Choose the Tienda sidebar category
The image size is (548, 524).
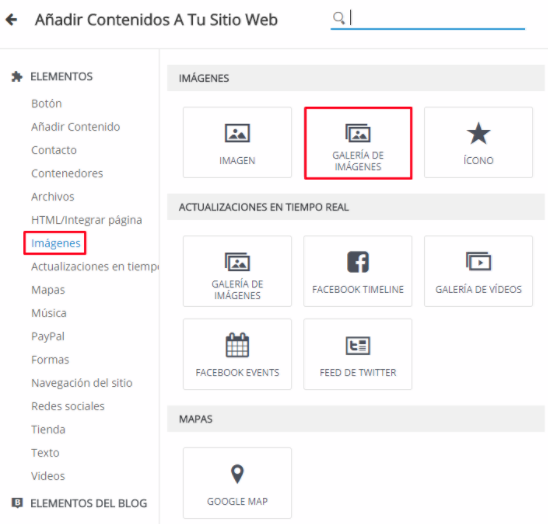click(x=48, y=429)
